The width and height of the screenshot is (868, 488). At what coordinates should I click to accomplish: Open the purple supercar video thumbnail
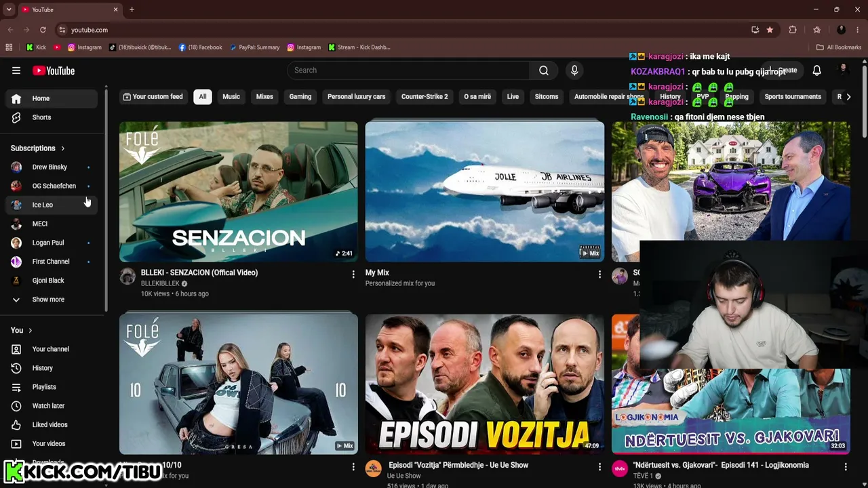731,182
